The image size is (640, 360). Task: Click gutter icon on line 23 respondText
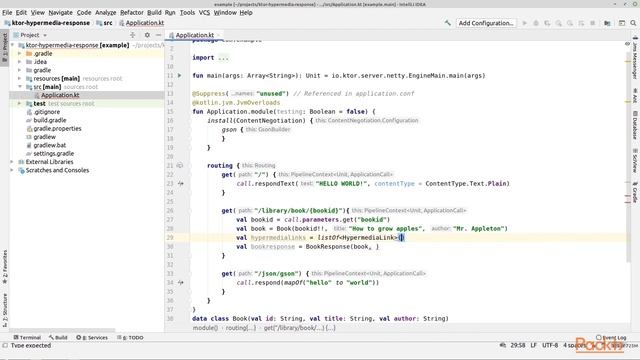tap(180, 184)
